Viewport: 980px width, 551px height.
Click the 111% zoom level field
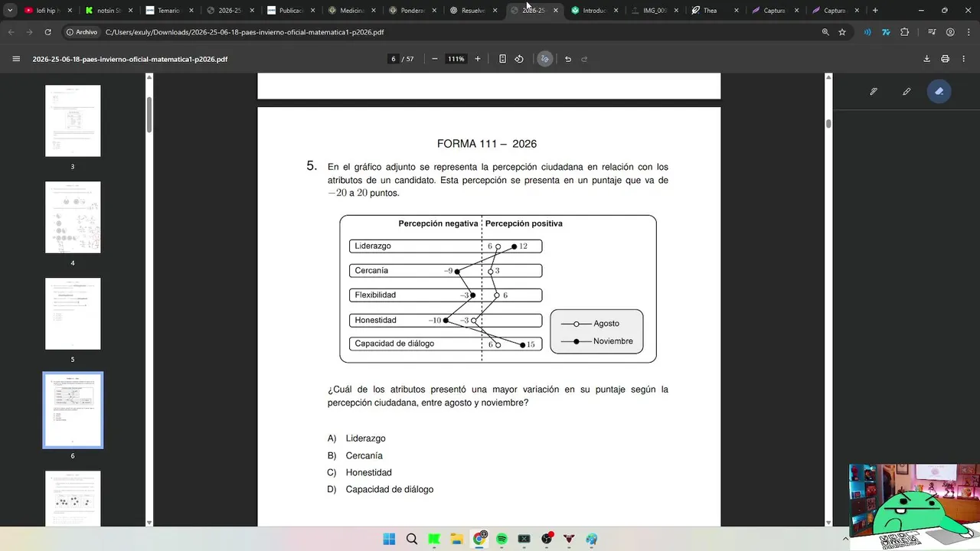pyautogui.click(x=456, y=59)
